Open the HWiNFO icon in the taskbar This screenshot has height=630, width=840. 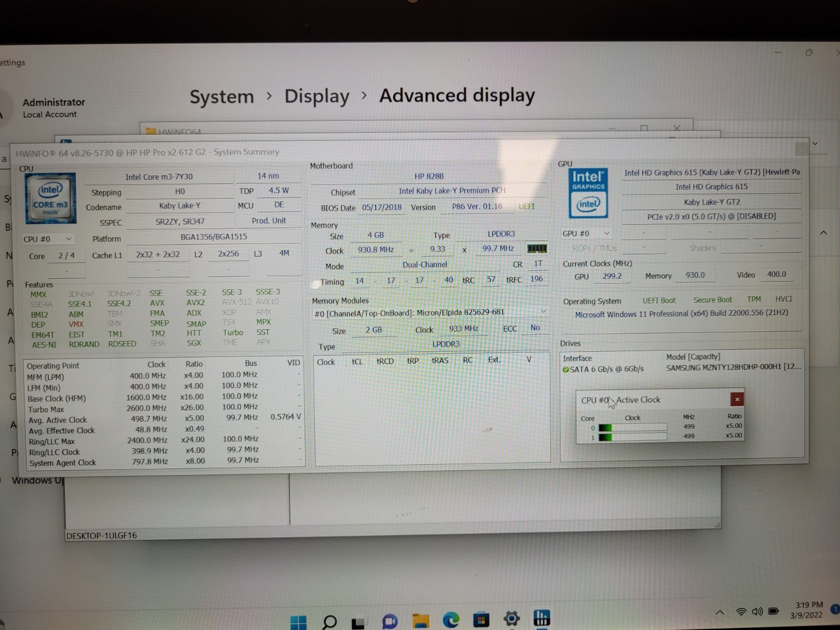coord(541,618)
